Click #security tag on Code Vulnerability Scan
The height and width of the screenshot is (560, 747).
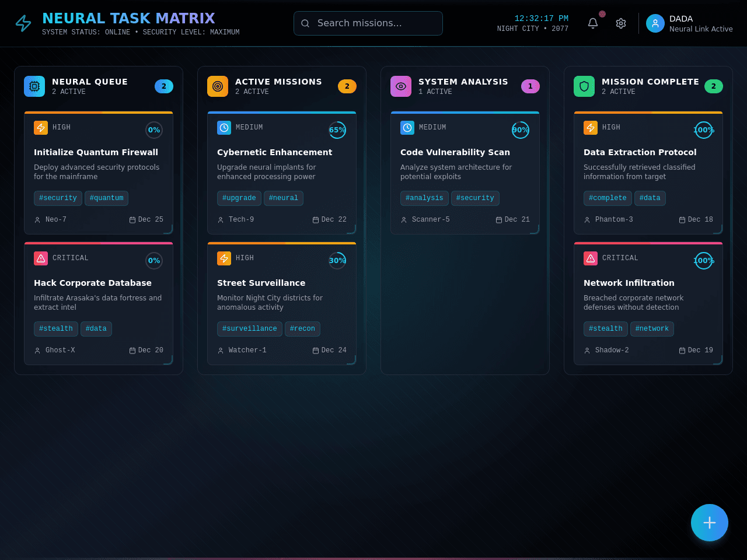(x=475, y=198)
